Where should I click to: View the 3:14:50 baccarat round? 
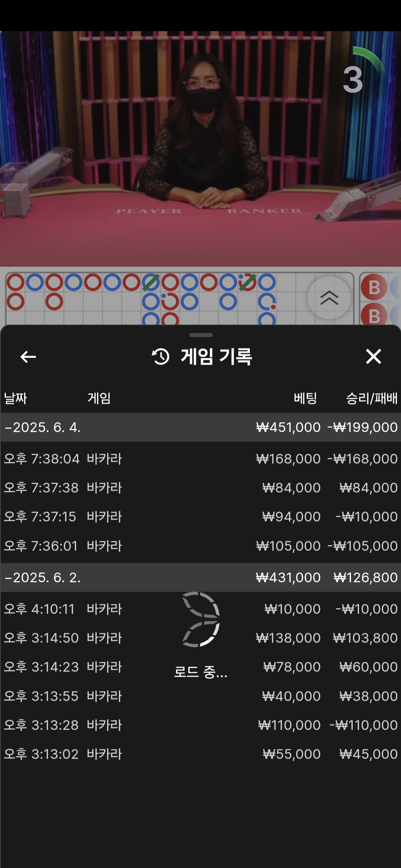pyautogui.click(x=200, y=638)
